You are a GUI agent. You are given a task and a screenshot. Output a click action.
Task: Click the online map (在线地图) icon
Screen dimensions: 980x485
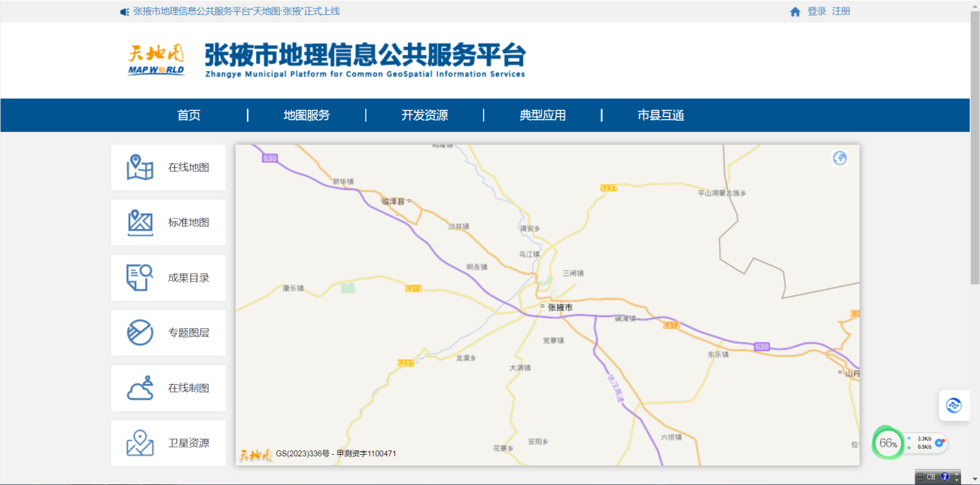coord(140,167)
